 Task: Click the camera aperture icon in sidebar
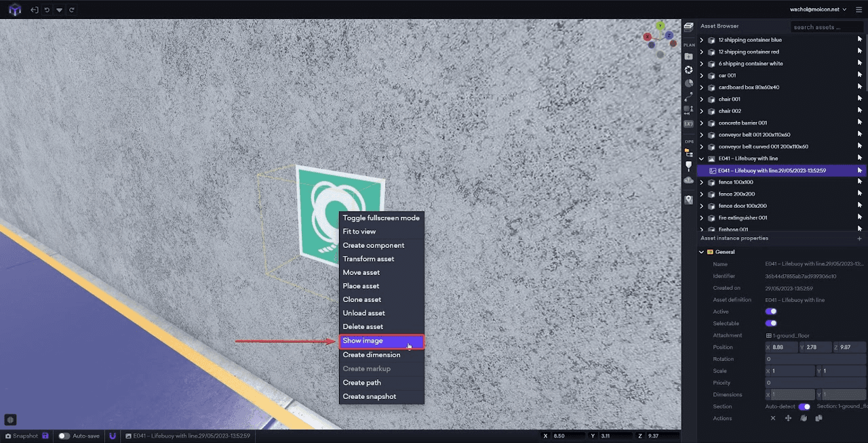click(688, 70)
